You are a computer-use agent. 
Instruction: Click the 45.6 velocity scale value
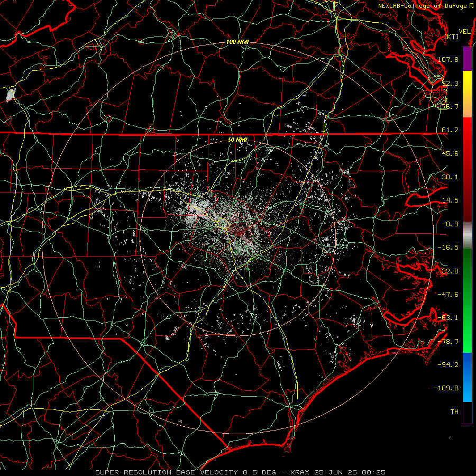(x=450, y=153)
